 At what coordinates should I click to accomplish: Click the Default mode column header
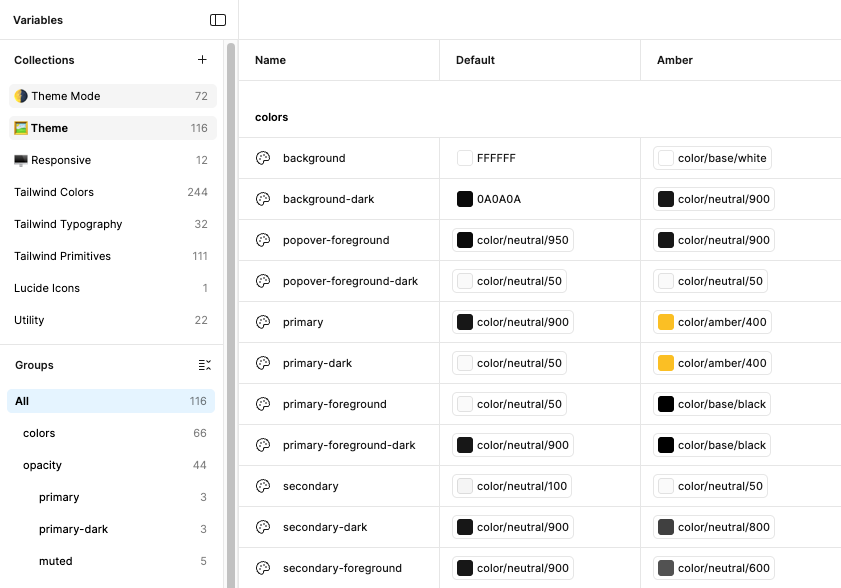pos(475,60)
